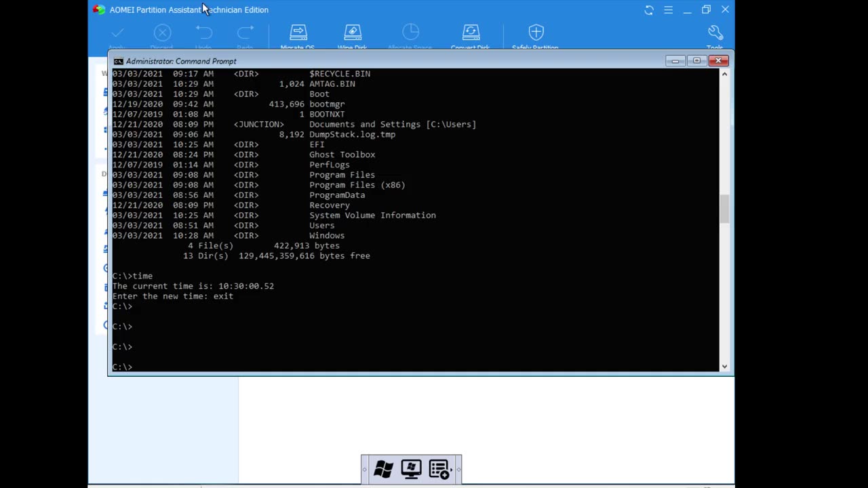
Task: Close the AOMEI Partition Assistant window
Action: 725,9
